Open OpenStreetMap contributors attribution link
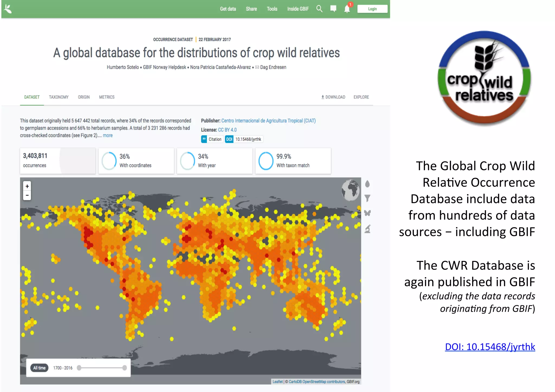 pyautogui.click(x=324, y=381)
